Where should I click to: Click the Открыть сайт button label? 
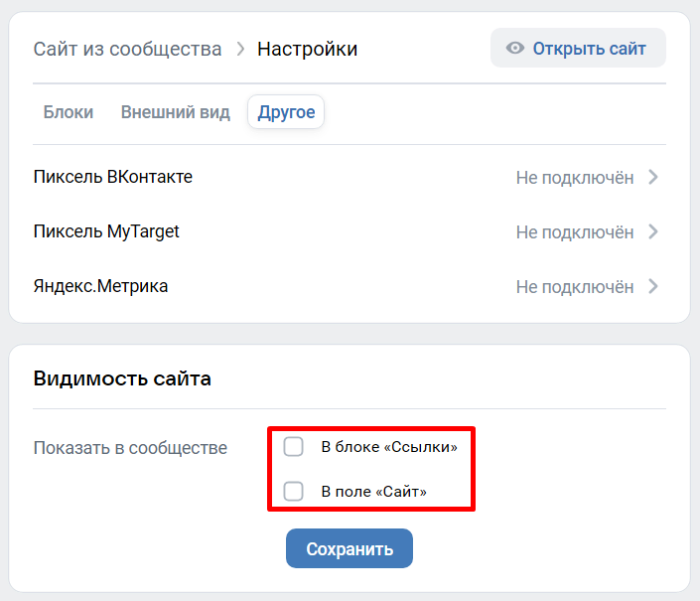tap(589, 49)
